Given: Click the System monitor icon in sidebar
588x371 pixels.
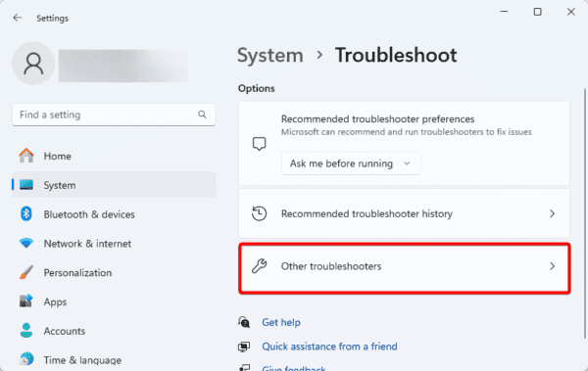Looking at the screenshot, I should (26, 185).
